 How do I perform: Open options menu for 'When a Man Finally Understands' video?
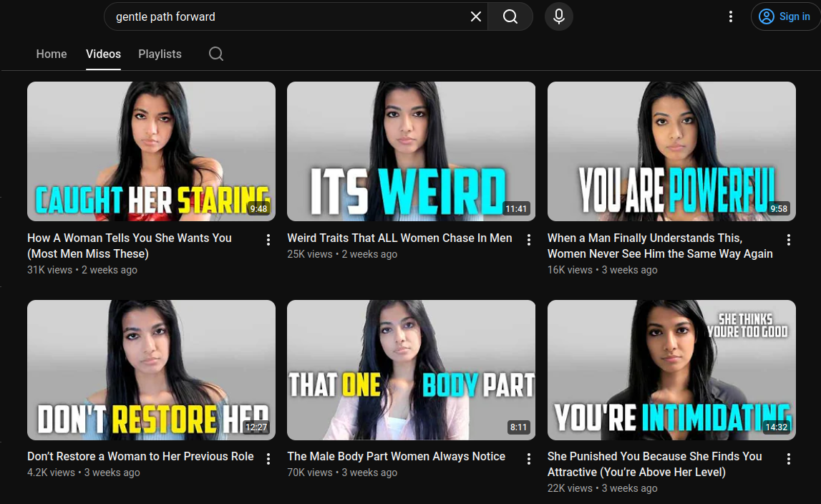click(788, 240)
